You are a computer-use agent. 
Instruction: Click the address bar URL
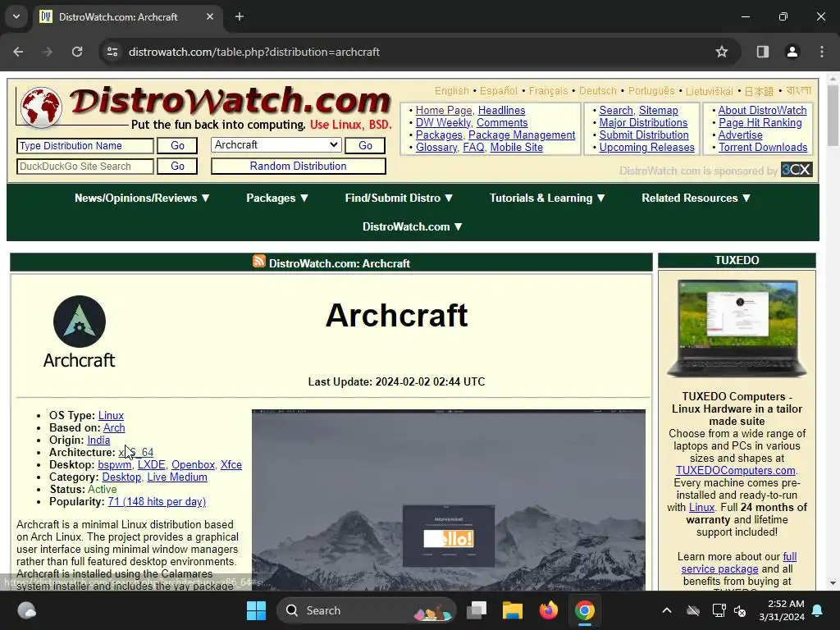pyautogui.click(x=254, y=52)
